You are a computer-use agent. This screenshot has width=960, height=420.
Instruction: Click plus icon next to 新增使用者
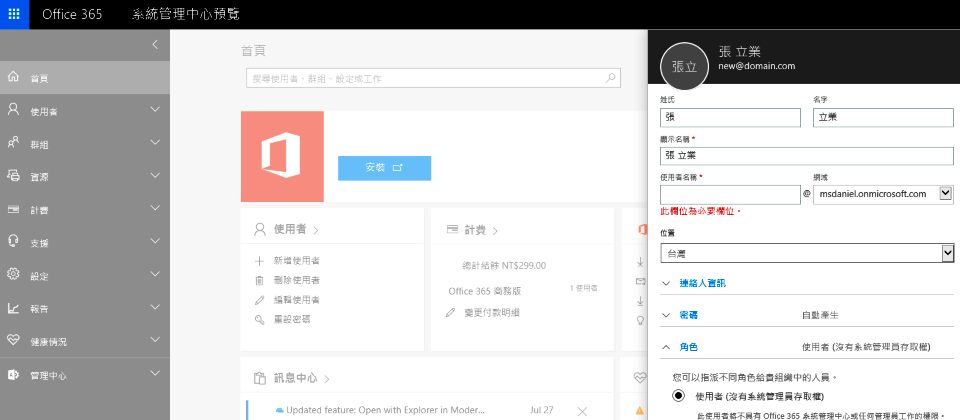[260, 261]
